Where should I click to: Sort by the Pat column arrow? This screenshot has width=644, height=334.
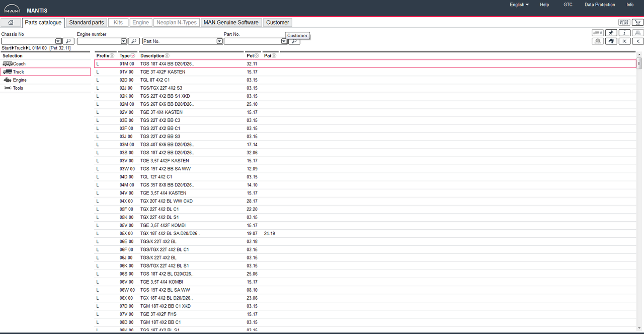[x=275, y=56]
